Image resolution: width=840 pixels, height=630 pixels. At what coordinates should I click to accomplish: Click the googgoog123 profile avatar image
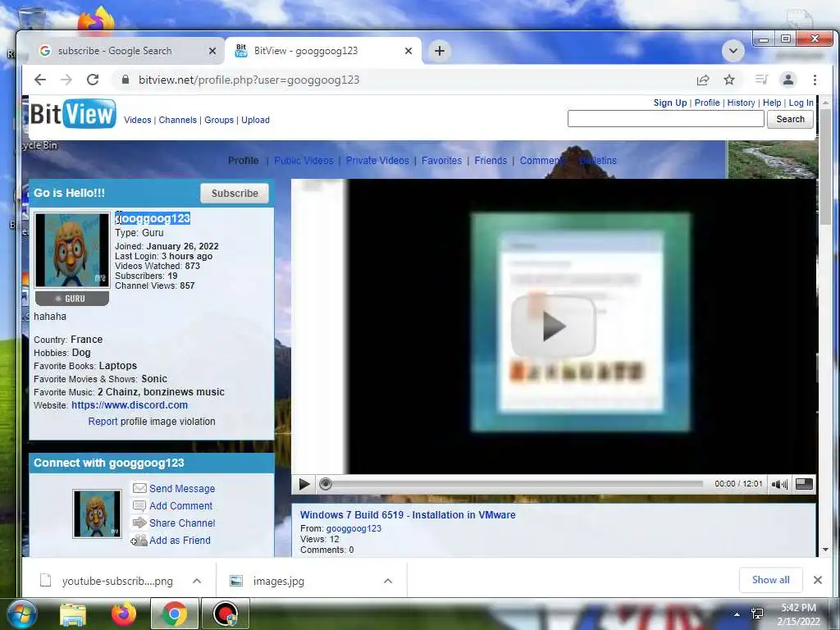72,250
